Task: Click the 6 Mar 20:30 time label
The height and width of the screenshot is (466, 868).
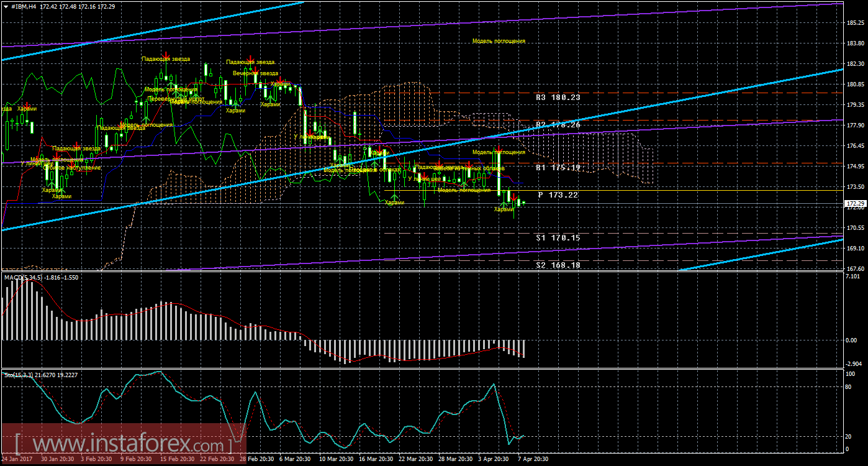Action: point(296,460)
